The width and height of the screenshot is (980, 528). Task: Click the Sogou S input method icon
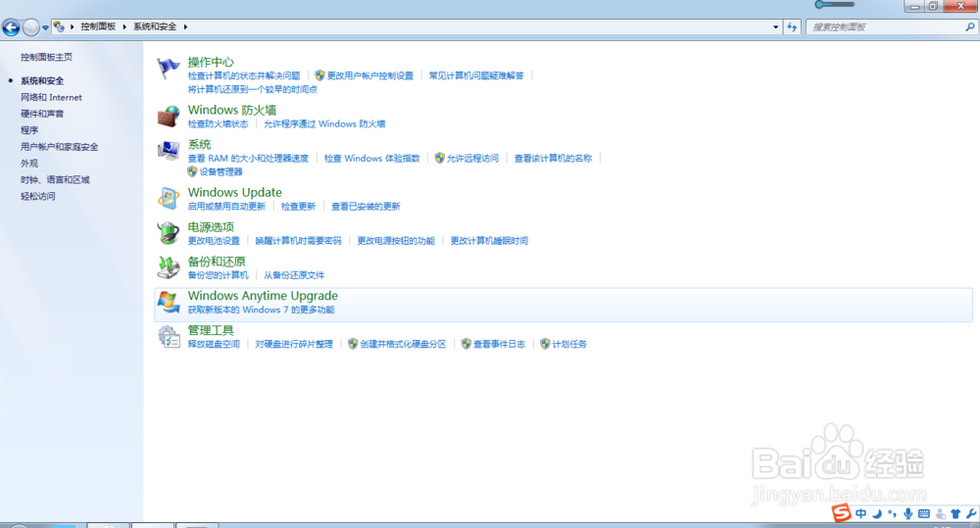[x=841, y=513]
